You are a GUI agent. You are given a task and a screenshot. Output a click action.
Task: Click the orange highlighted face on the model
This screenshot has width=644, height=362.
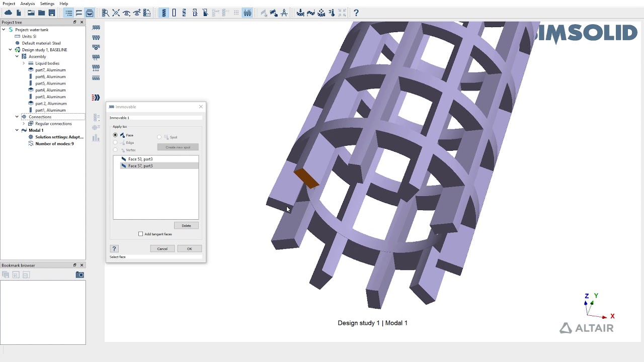click(306, 178)
